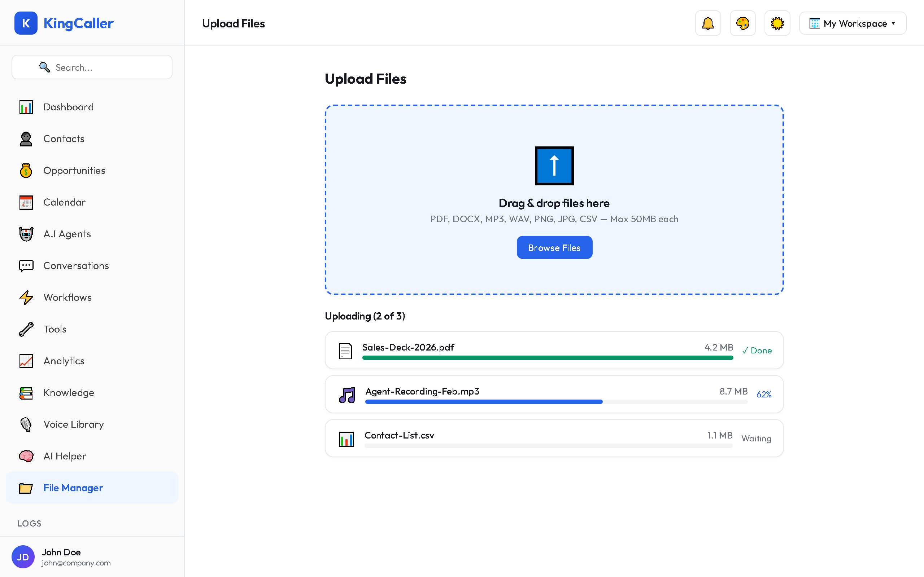
Task: Open the Dashboard from the sidebar
Action: pyautogui.click(x=68, y=107)
